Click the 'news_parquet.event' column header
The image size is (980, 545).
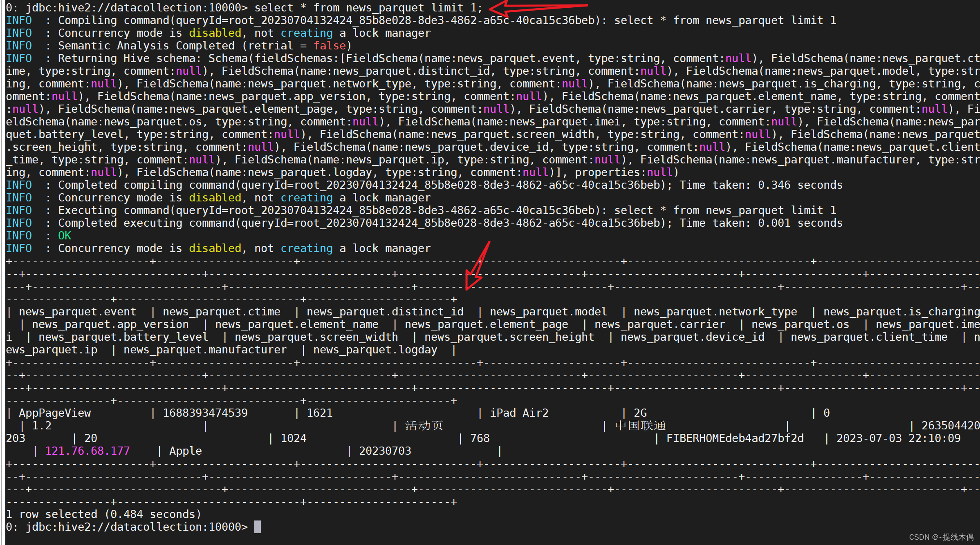pyautogui.click(x=77, y=312)
